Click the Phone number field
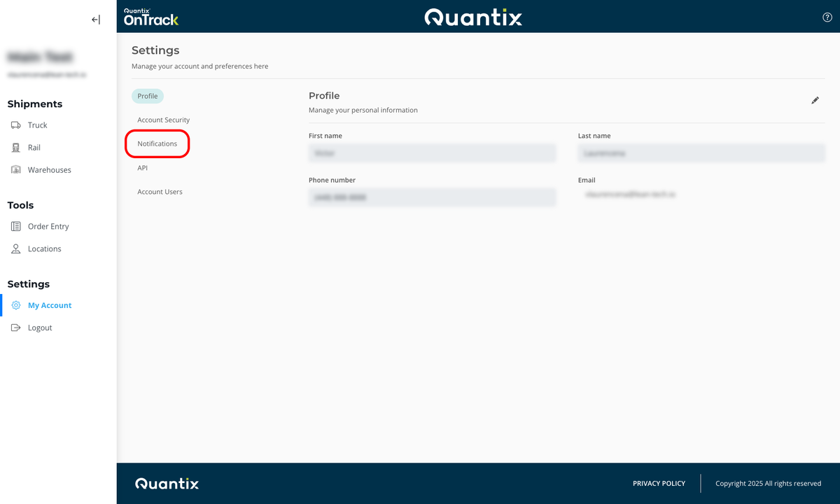 click(x=432, y=197)
